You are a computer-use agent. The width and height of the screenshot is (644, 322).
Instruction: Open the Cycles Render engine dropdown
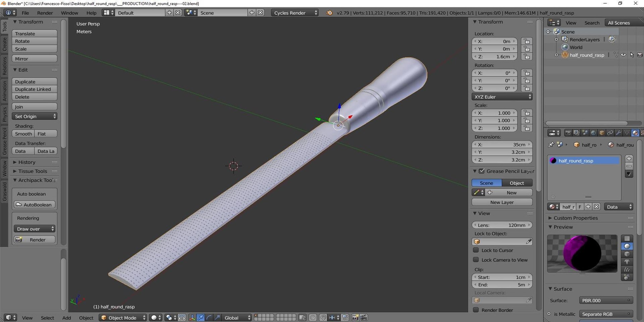coord(295,13)
